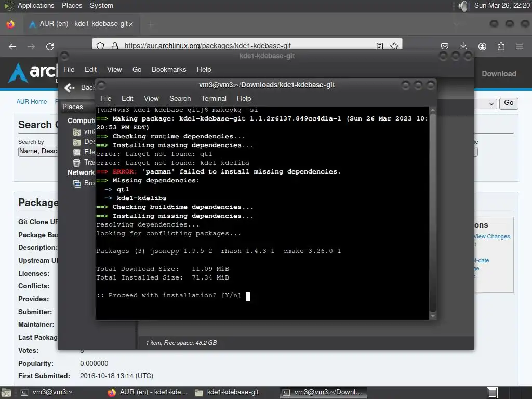Click the volume speaker icon in top panel

[x=463, y=6]
